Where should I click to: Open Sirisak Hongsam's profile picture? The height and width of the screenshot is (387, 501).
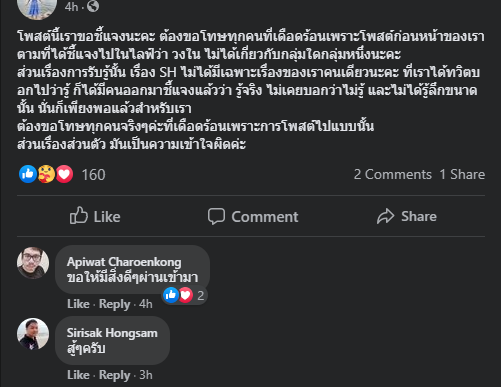[x=33, y=334]
